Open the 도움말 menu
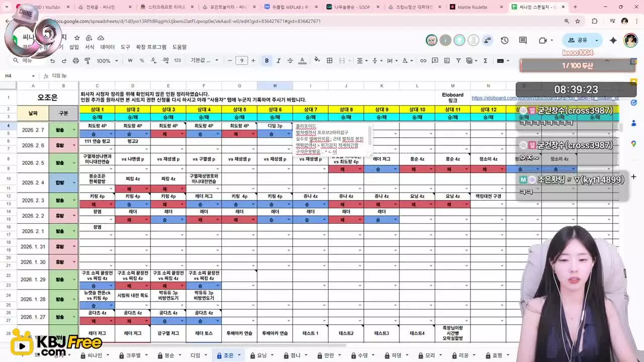The width and height of the screenshot is (644, 362). (x=180, y=47)
